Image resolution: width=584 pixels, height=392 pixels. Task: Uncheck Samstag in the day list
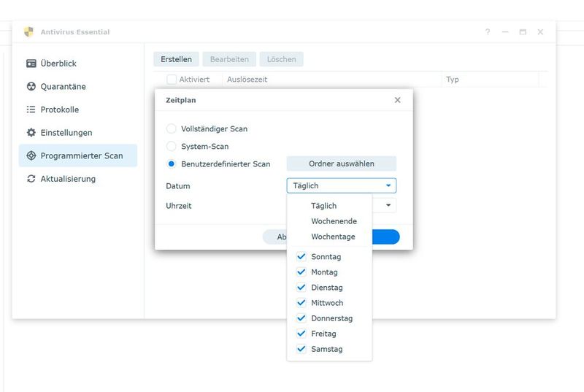[301, 349]
